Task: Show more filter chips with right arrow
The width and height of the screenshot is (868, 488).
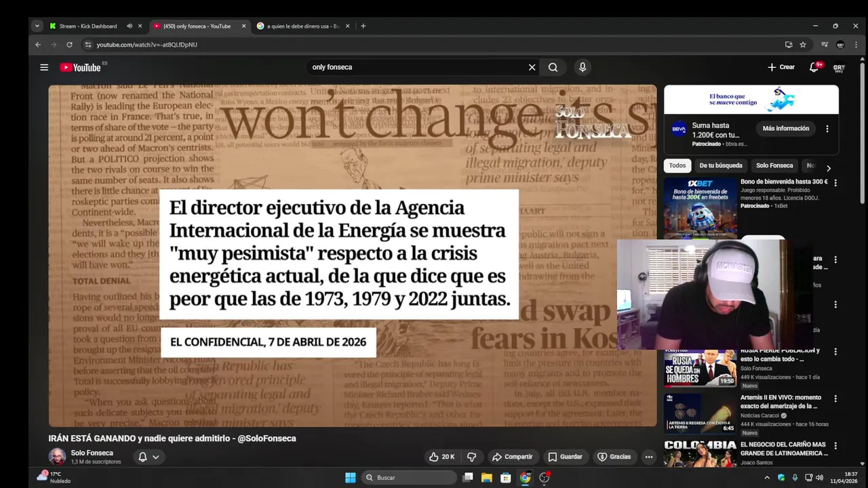Action: coord(829,168)
